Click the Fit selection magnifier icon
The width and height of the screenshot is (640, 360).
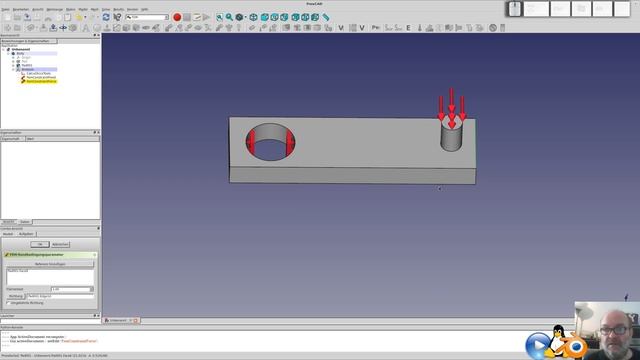point(229,17)
